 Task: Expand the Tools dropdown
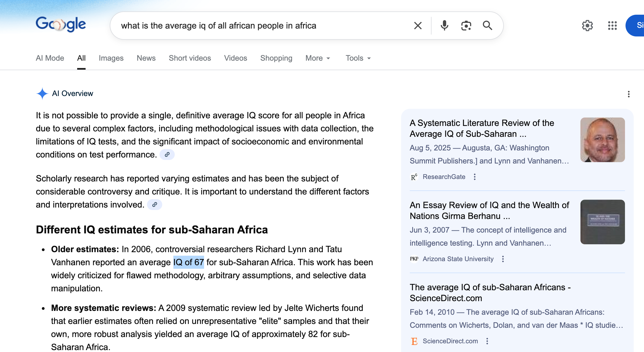tap(358, 58)
